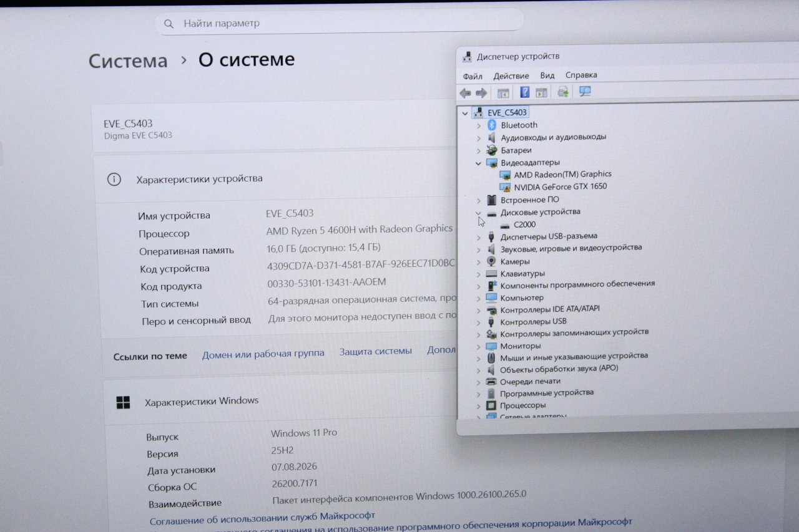The height and width of the screenshot is (532, 799).
Task: Click the Windows logo beside Характеристики Windows
Action: (123, 402)
